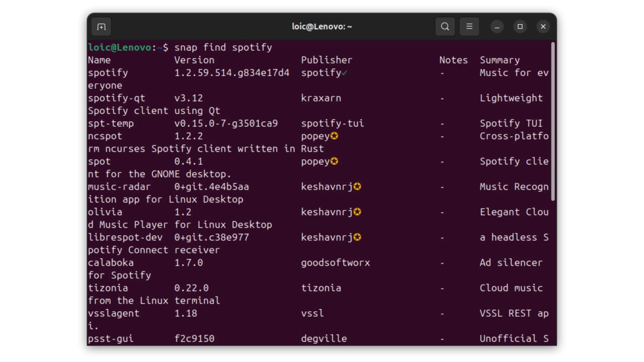Click the 'Summary' column header
Screen dimensions: 644x362
(x=500, y=60)
